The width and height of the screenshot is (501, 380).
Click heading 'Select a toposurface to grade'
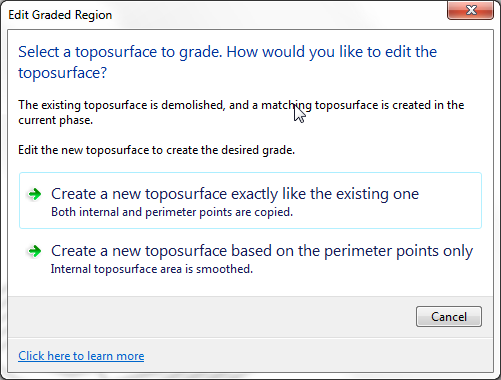227,62
